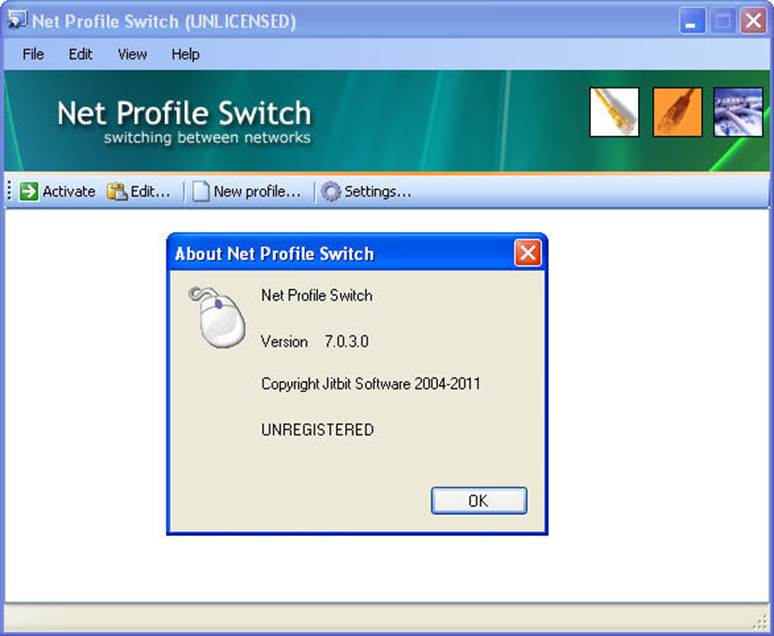Image resolution: width=774 pixels, height=636 pixels.
Task: Click the Edit... toolbar label
Action: (150, 192)
